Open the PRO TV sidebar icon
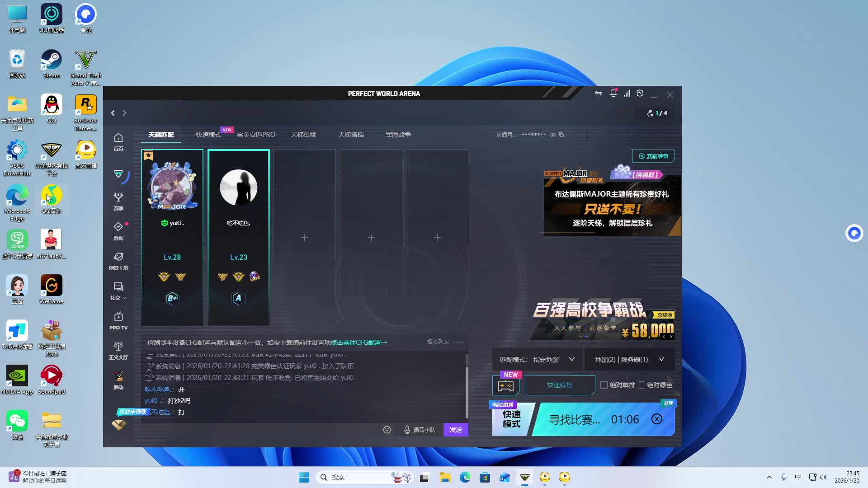This screenshot has height=488, width=868. click(118, 320)
